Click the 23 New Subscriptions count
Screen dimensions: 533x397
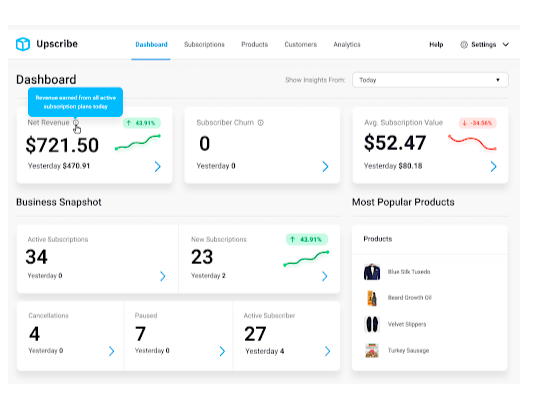point(202,257)
